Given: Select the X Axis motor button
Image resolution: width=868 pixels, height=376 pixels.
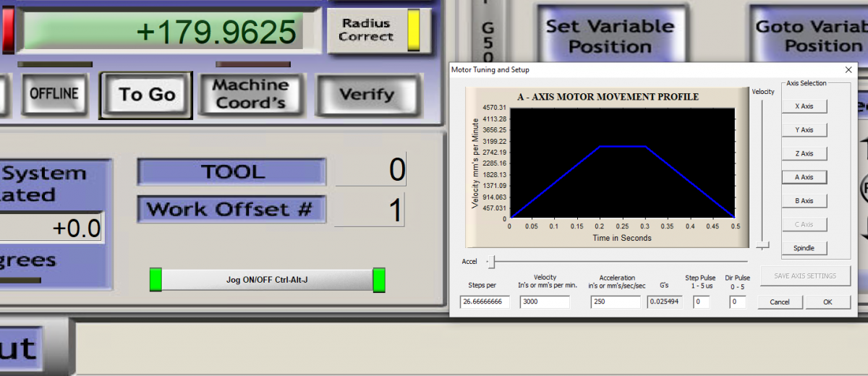Looking at the screenshot, I should click(804, 106).
